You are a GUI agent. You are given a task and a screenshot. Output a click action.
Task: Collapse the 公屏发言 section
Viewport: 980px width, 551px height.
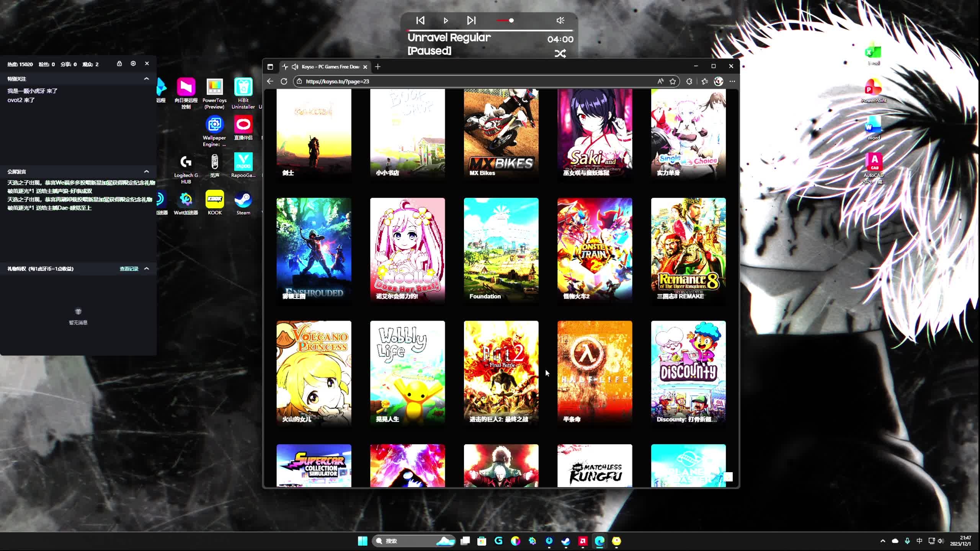[146, 171]
